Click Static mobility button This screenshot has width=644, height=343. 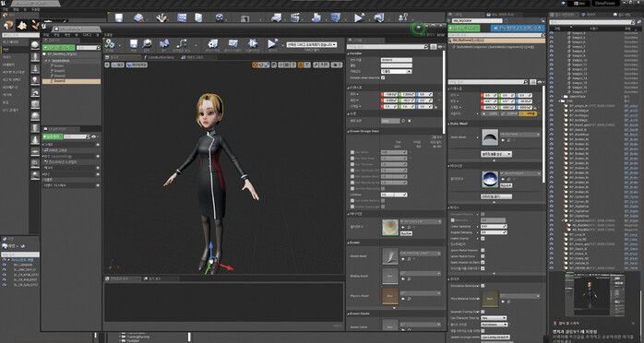(491, 113)
